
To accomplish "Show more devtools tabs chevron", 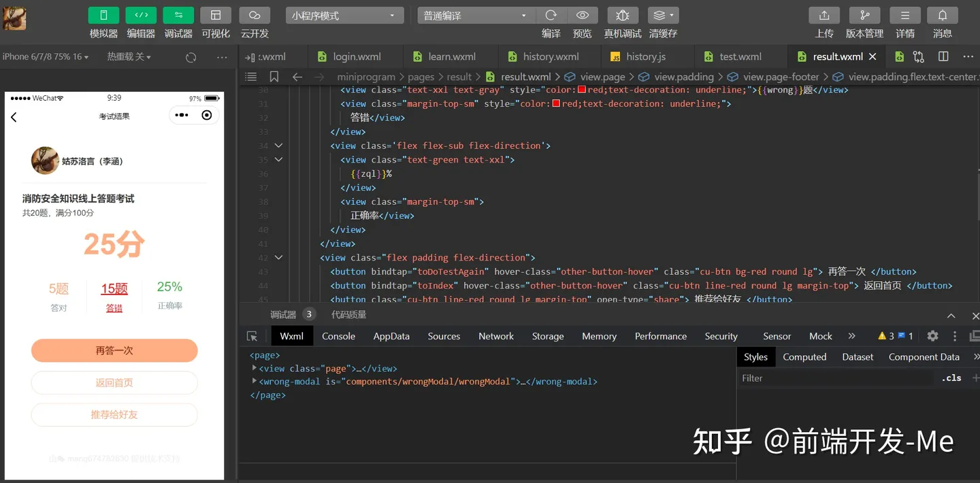I will coord(851,336).
